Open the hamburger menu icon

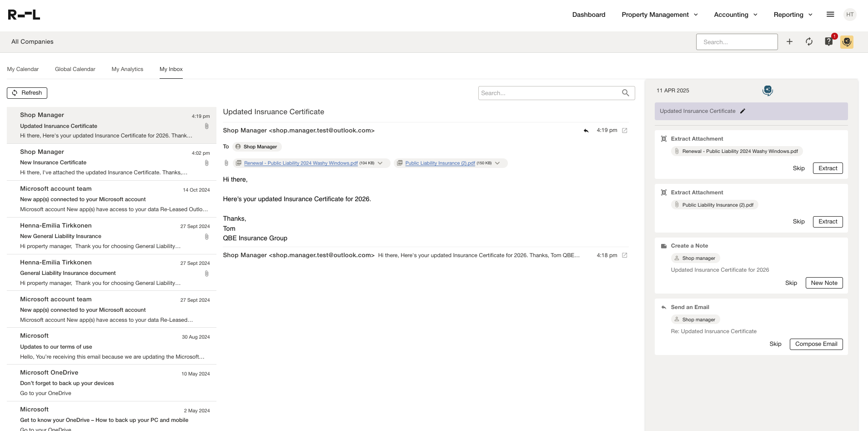click(x=830, y=15)
